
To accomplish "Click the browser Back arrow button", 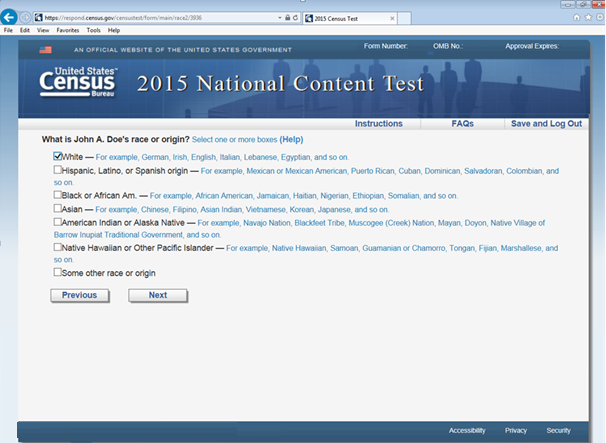I will pyautogui.click(x=9, y=17).
